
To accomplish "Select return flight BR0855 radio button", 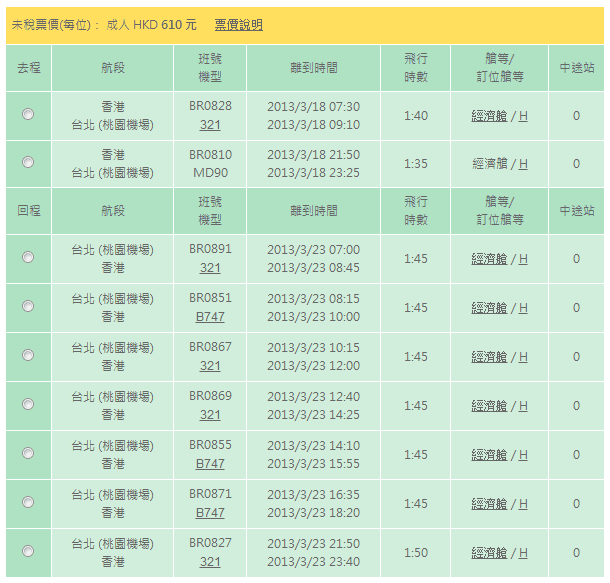I will coord(28,453).
